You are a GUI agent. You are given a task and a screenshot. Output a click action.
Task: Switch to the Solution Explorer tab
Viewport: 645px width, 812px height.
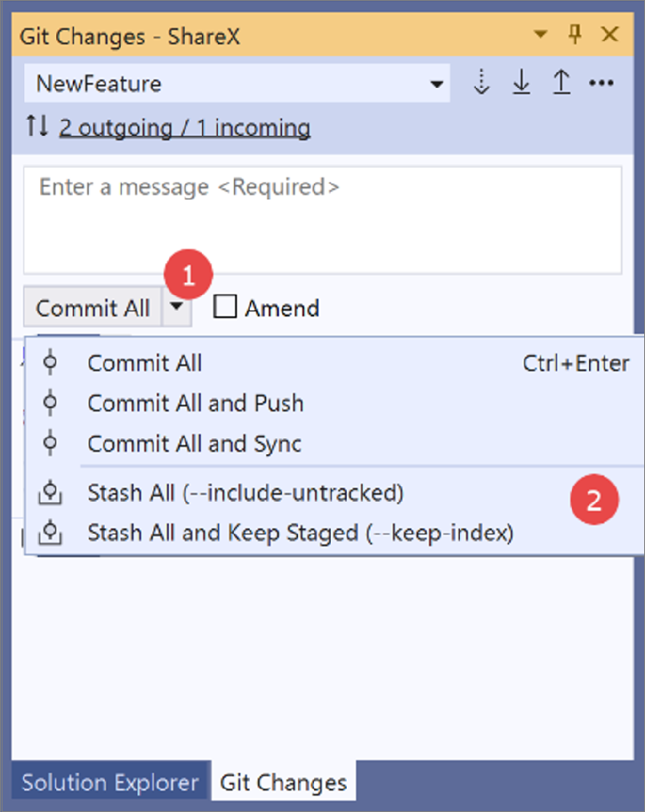click(111, 782)
